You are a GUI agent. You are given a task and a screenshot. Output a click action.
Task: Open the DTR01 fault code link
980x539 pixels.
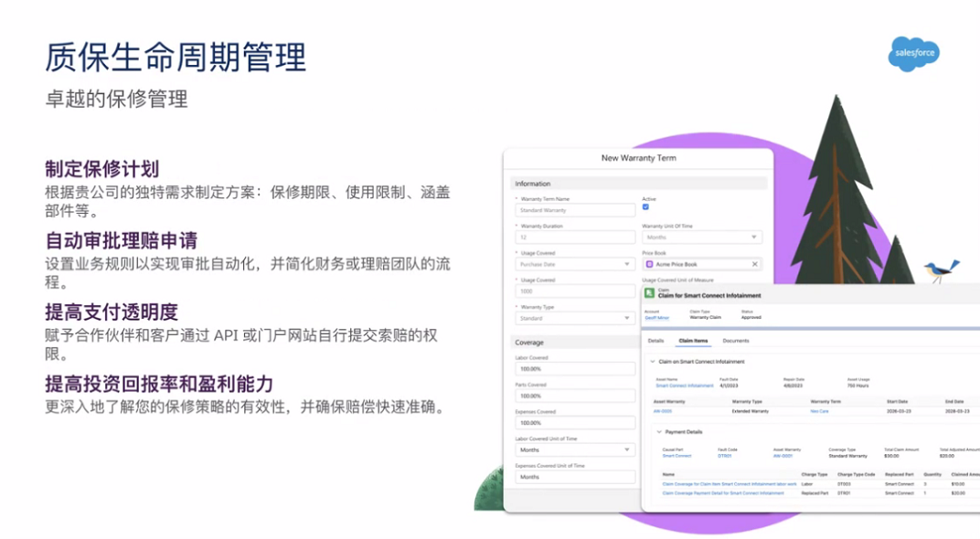click(x=724, y=455)
